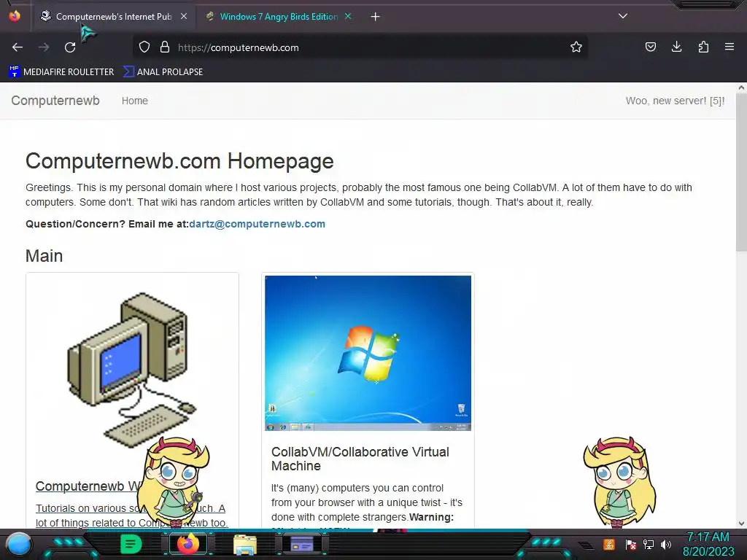Screen dimensions: 747x560
Task: Open the green notes app taskbar icon
Action: click(131, 544)
